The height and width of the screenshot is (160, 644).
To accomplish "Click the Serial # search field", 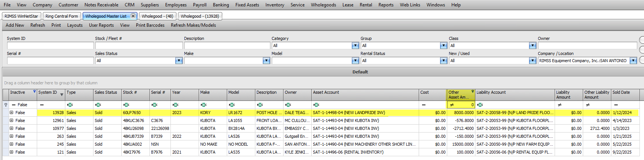I will pos(50,61).
